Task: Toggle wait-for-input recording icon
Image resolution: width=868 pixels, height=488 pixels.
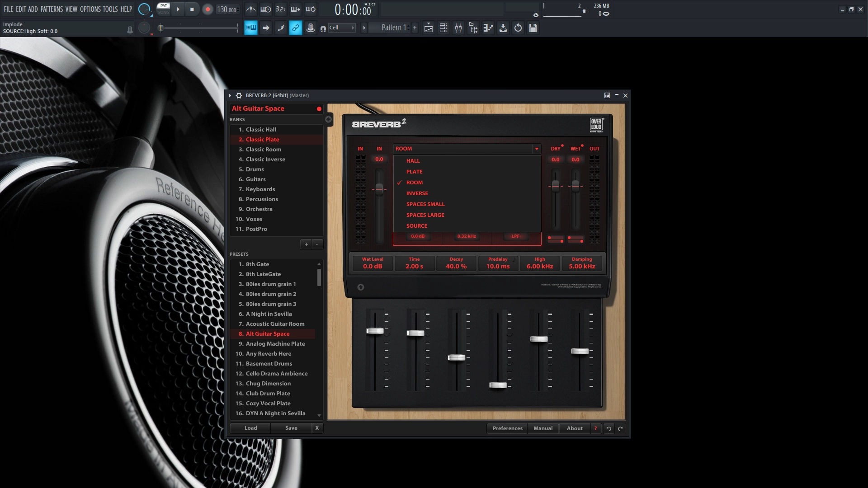Action: click(x=266, y=9)
